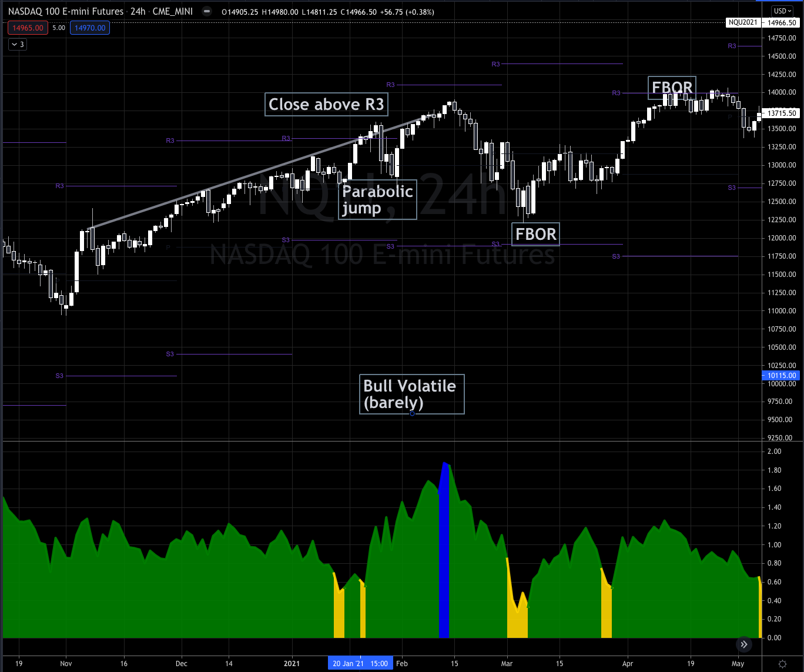Click the 14750.00 level on the price scale
Screen dimensions: 804x672
click(x=781, y=38)
